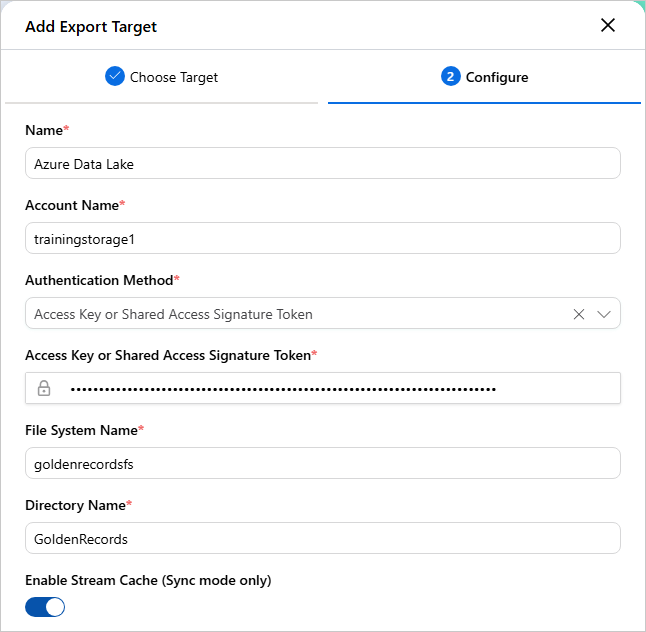This screenshot has height=632, width=646.
Task: Click the lock icon in the token field
Action: coord(44,388)
